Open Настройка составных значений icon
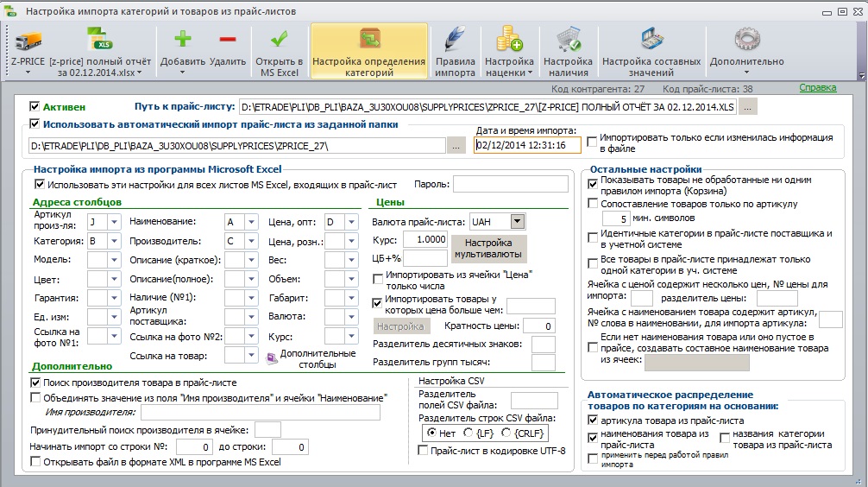 click(651, 40)
